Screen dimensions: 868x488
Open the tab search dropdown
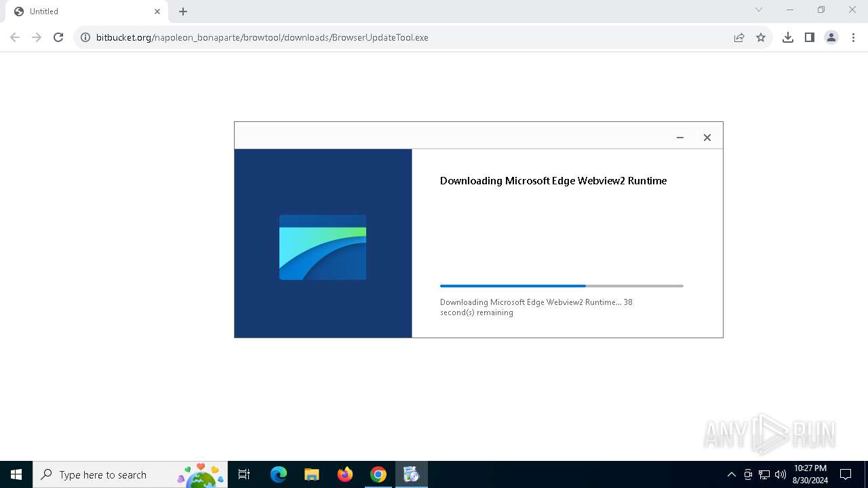click(759, 9)
